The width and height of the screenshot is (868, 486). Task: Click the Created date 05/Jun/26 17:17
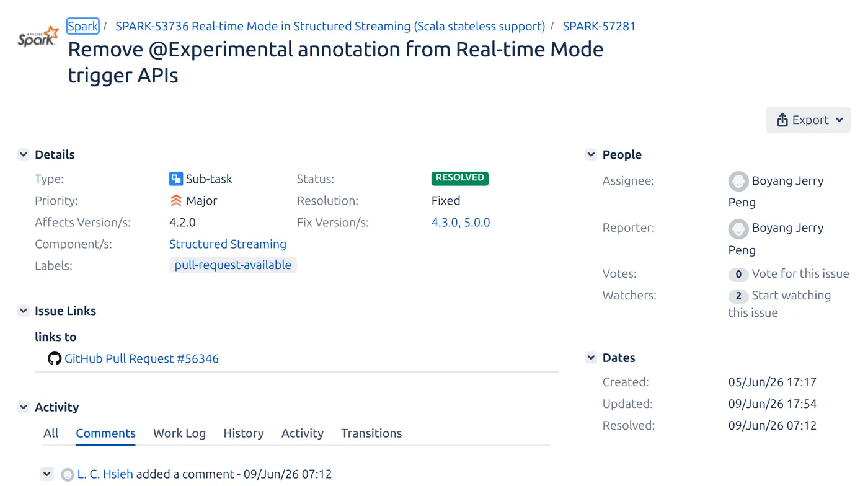pyautogui.click(x=773, y=382)
